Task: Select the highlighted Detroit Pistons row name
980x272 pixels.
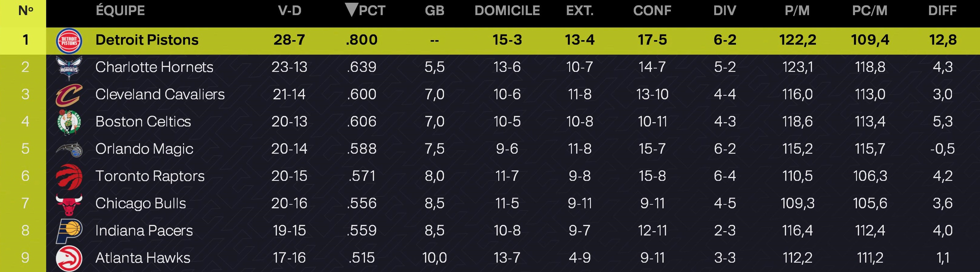Action: [147, 40]
